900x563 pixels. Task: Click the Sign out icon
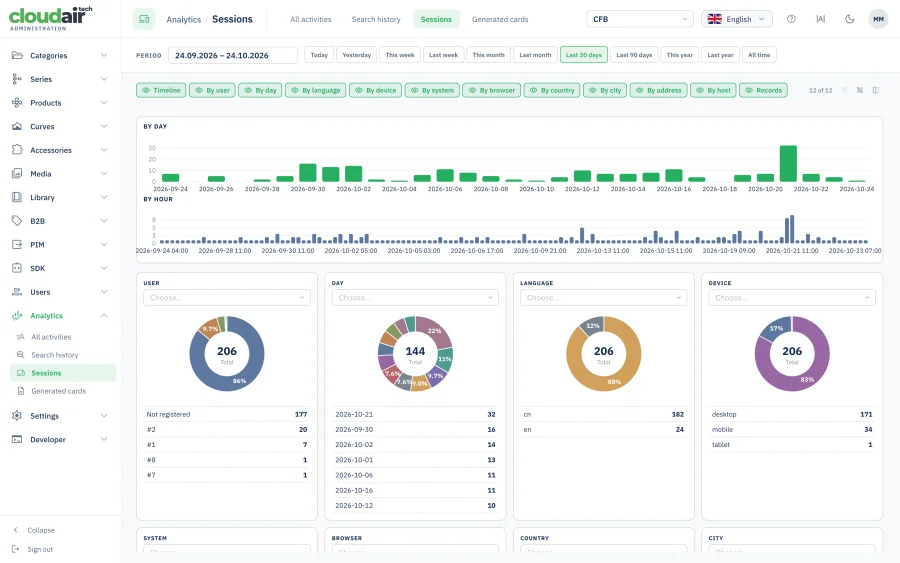[x=16, y=549]
